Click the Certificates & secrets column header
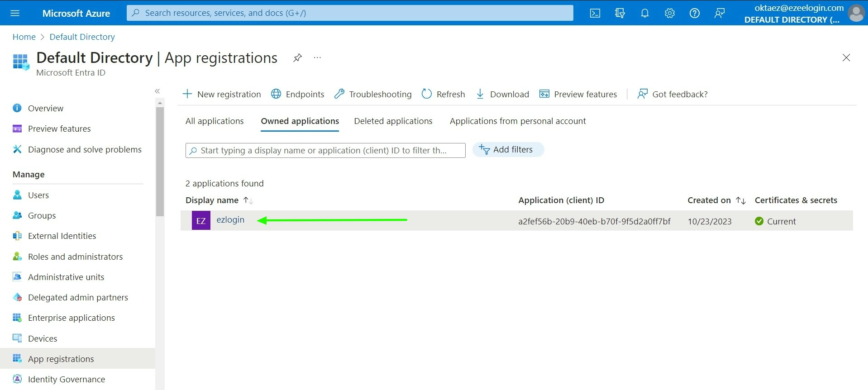Image resolution: width=868 pixels, height=390 pixels. pos(796,200)
